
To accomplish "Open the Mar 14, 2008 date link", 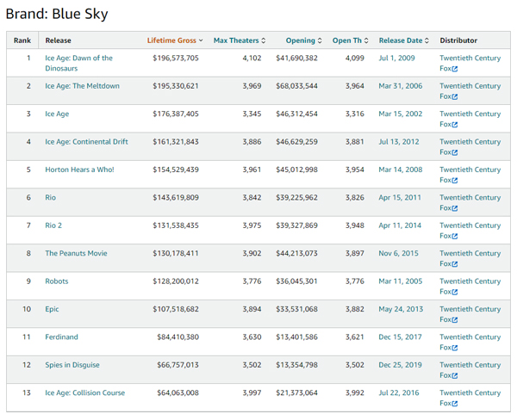I will click(401, 170).
